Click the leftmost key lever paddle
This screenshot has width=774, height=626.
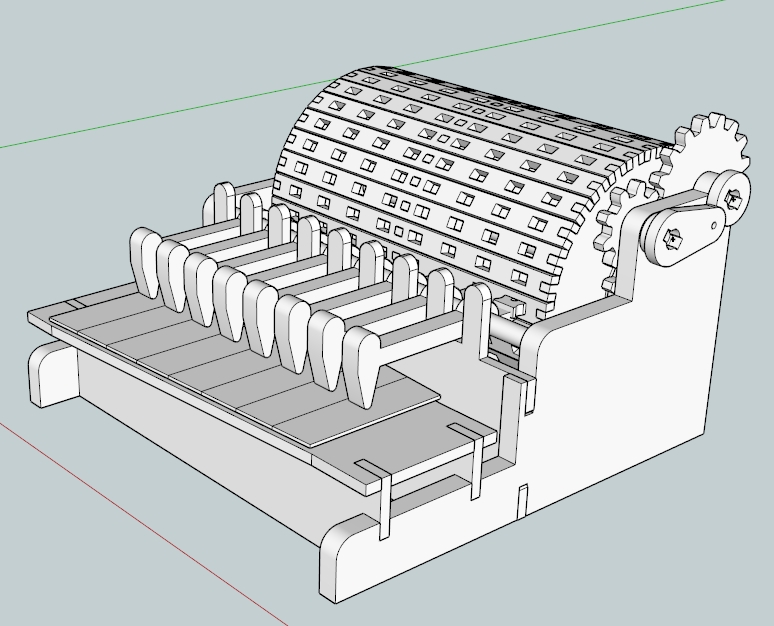(145, 261)
